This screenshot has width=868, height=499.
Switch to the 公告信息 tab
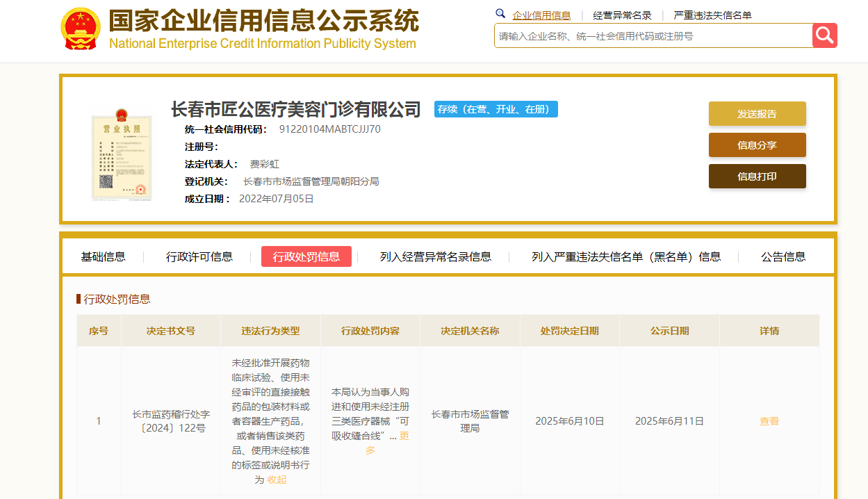[x=783, y=256]
